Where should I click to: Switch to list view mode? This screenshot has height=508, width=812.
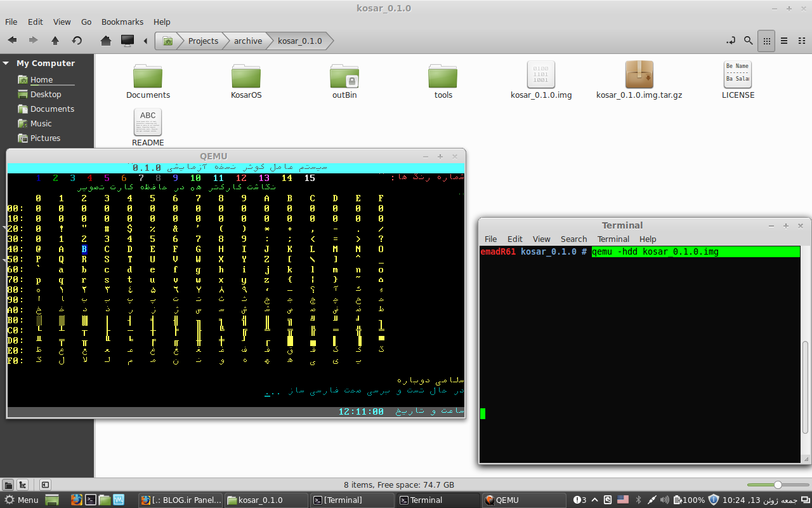coord(784,41)
